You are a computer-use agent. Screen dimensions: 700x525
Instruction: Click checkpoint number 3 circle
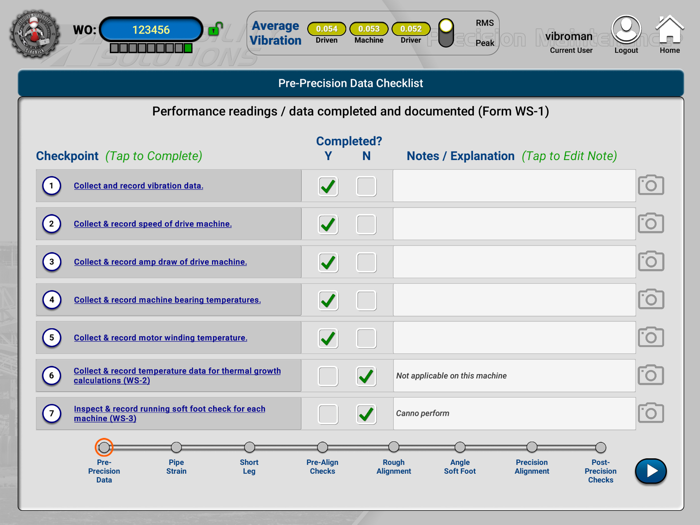click(x=51, y=262)
